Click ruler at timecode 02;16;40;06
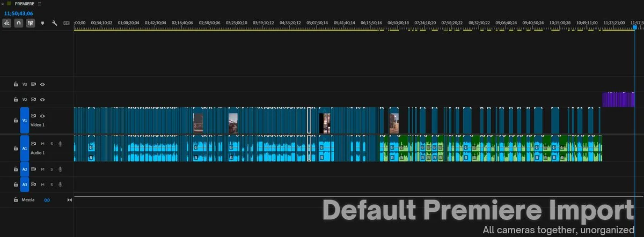 pyautogui.click(x=183, y=23)
